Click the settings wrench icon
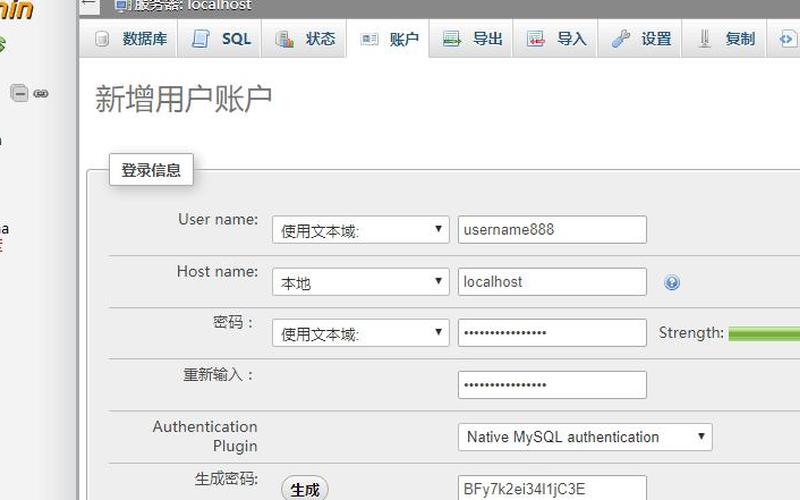This screenshot has width=800, height=500. click(620, 39)
